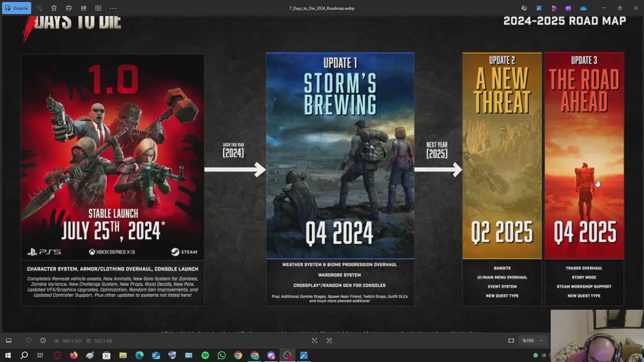Start slideshow with the play icon
This screenshot has width=644, height=362.
[x=98, y=8]
